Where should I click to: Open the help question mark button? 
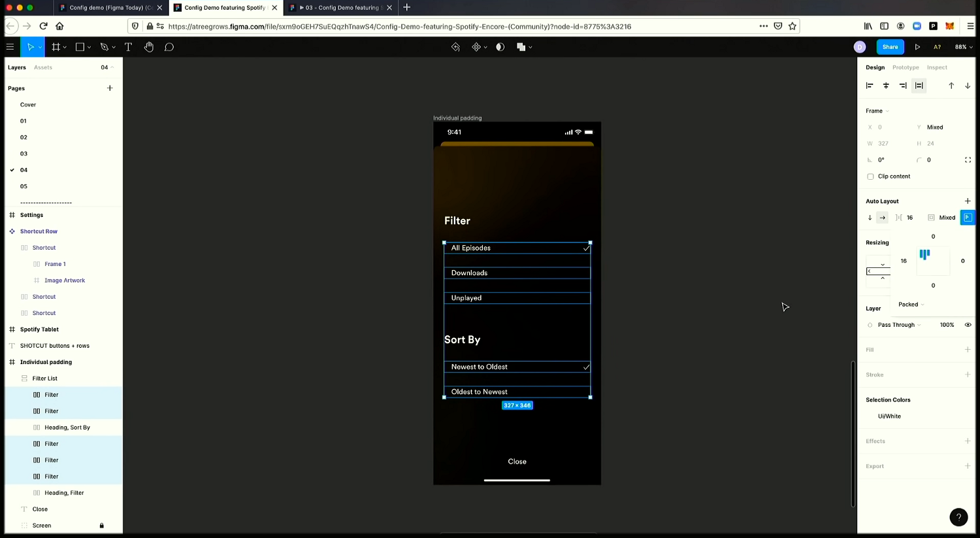pos(958,517)
